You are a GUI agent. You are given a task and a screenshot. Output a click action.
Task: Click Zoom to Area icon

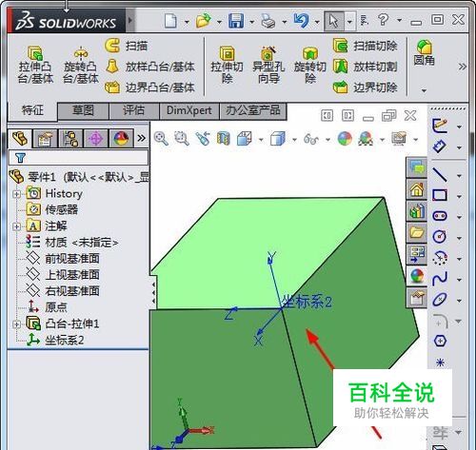click(x=182, y=139)
